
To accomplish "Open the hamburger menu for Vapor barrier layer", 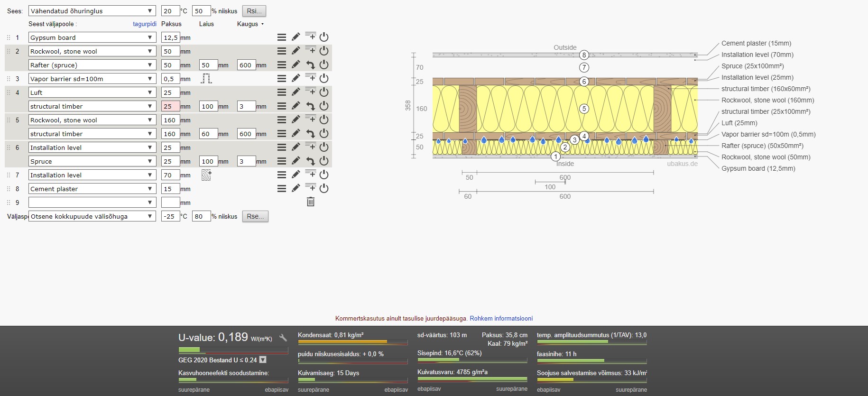I will [x=282, y=78].
